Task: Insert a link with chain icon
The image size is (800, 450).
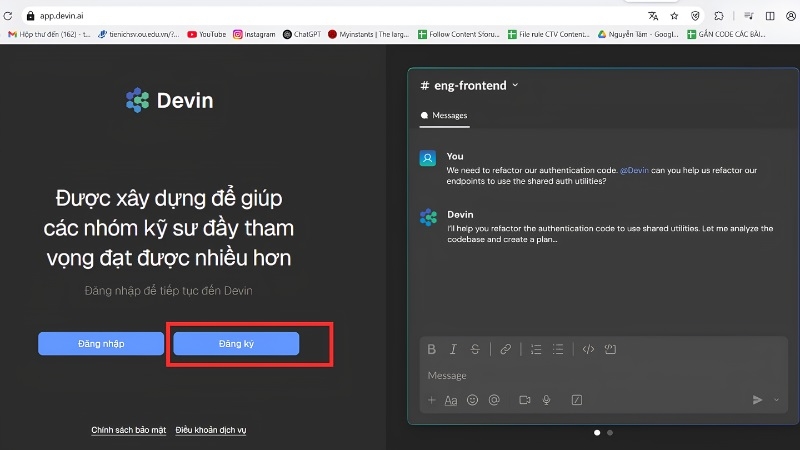Action: pyautogui.click(x=506, y=349)
